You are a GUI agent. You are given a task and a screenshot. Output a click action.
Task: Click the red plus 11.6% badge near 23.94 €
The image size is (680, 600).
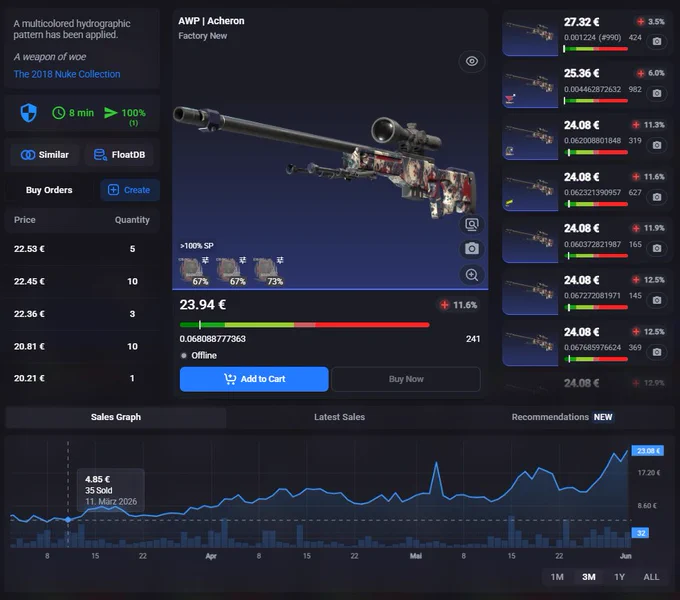[459, 305]
